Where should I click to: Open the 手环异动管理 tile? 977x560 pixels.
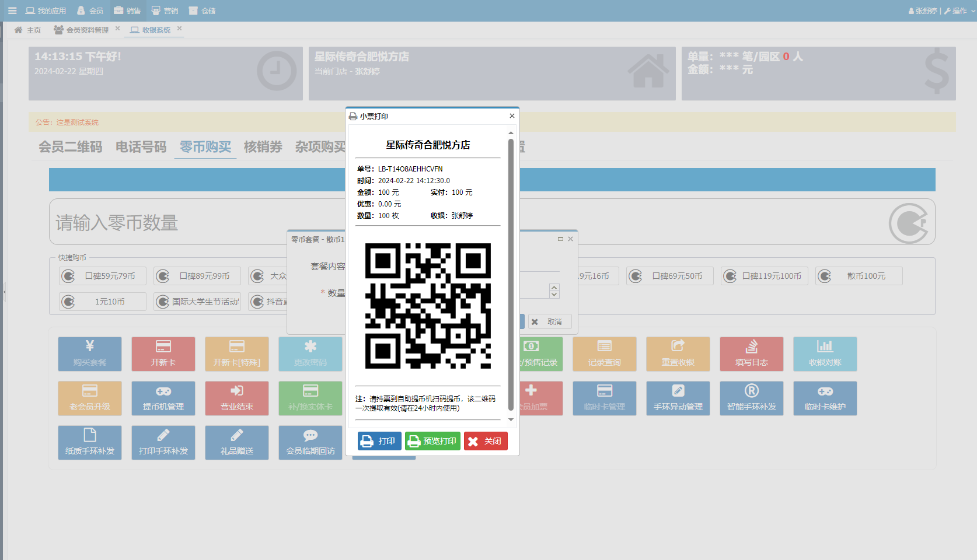[678, 398]
